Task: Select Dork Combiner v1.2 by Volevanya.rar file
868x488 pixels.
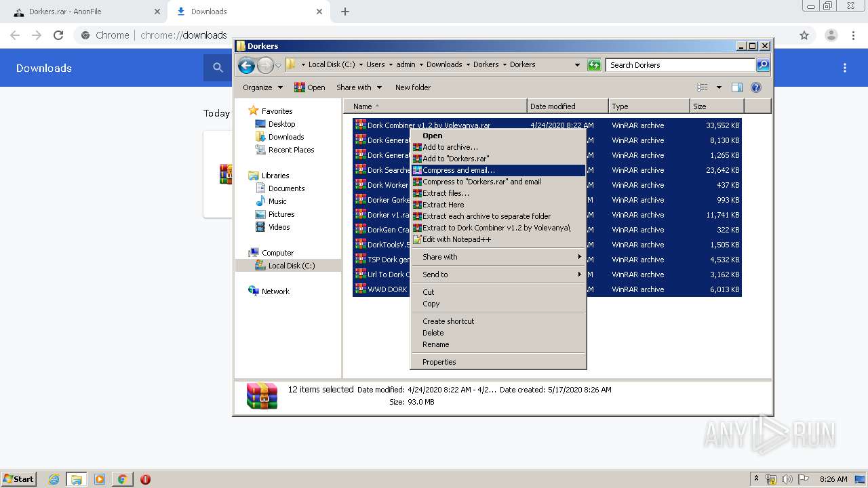Action: (x=429, y=125)
